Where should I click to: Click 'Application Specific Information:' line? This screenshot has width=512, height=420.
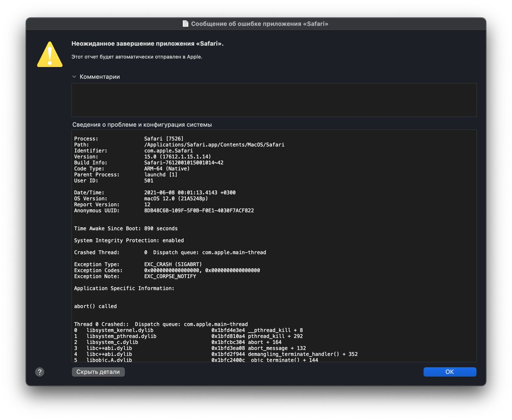tap(124, 289)
